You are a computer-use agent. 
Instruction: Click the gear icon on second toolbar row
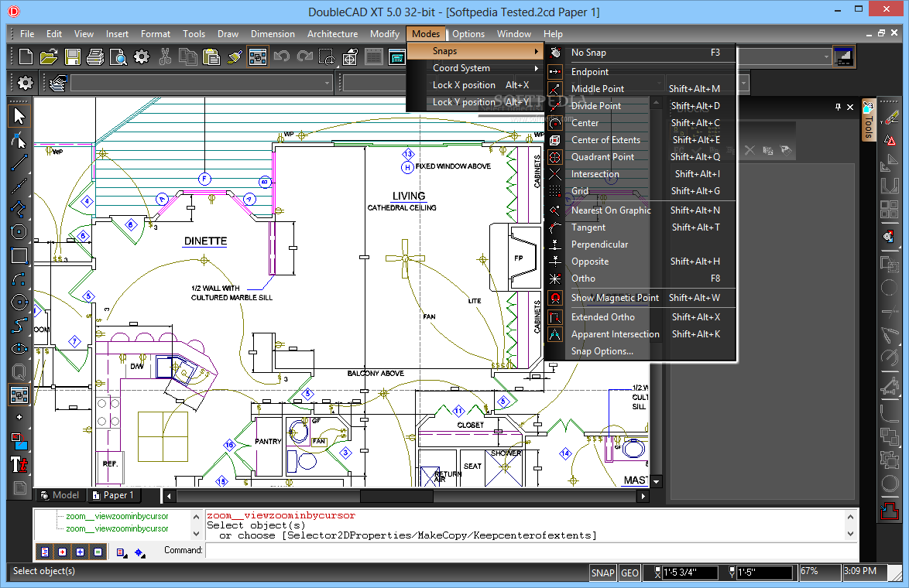(x=25, y=83)
